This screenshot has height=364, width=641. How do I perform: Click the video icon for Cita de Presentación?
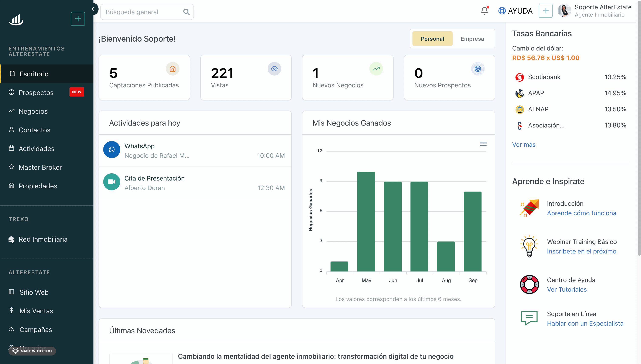[x=112, y=182]
